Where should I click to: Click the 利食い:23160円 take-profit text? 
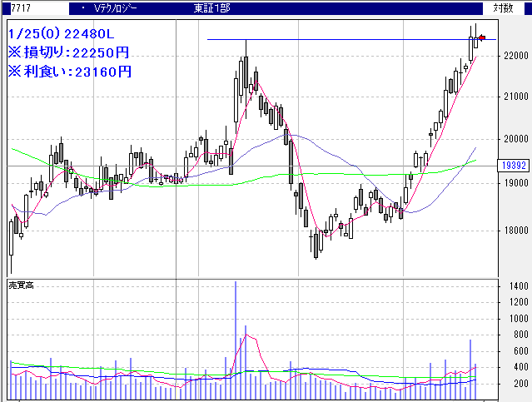68,71
